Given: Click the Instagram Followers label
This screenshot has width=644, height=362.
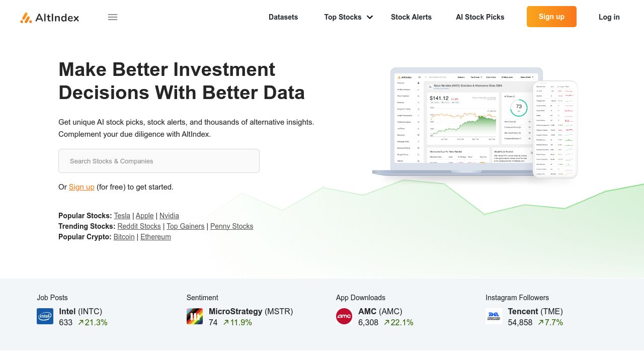Looking at the screenshot, I should (517, 298).
